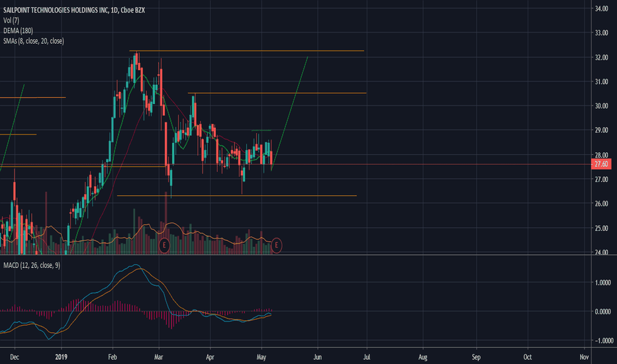The image size is (617, 364).
Task: Select the SMAs (8, close, 20, close) label
Action: click(34, 41)
